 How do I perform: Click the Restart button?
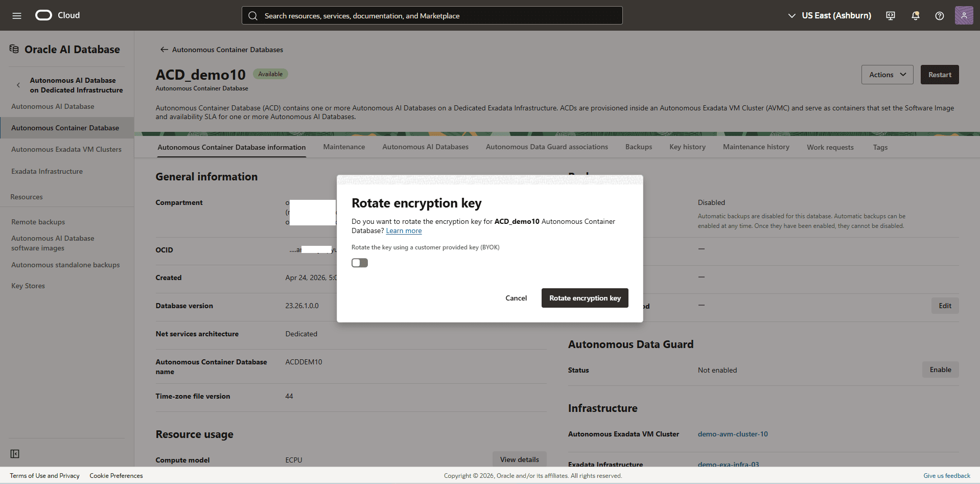(940, 75)
